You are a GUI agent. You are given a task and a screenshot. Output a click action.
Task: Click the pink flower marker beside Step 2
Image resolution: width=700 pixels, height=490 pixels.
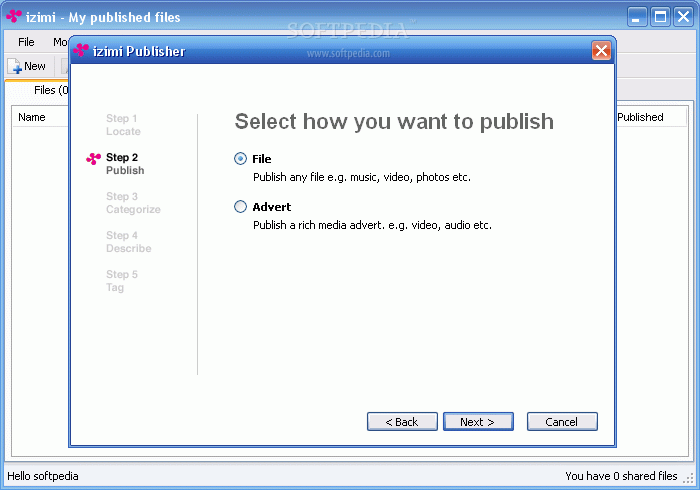point(93,158)
